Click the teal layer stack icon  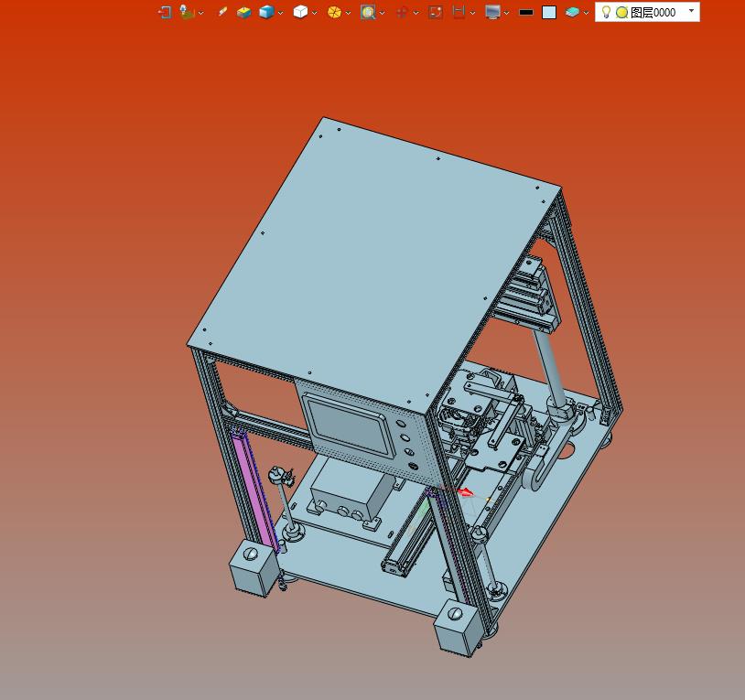pyautogui.click(x=572, y=12)
